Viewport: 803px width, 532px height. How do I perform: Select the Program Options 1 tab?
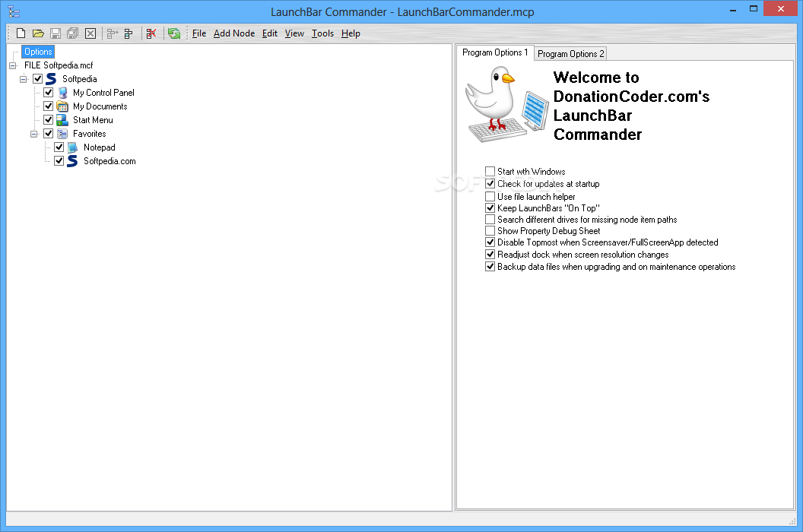[x=495, y=52]
